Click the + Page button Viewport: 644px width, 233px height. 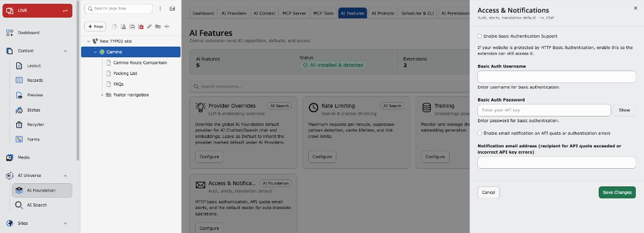pyautogui.click(x=96, y=26)
